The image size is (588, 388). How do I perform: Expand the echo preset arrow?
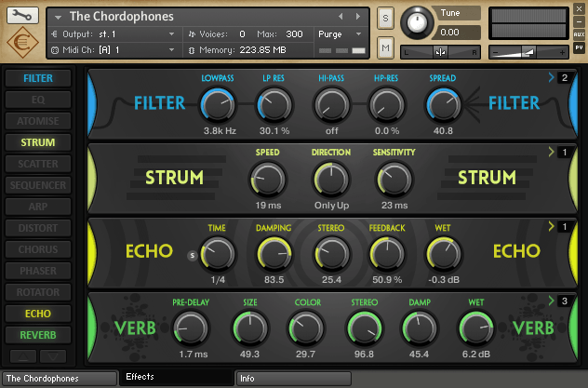pos(551,226)
